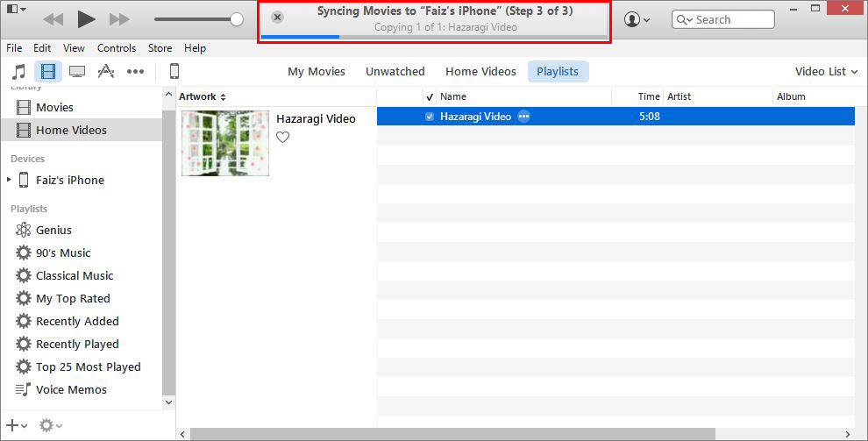Open the Hazaragi Video ellipsis options
This screenshot has height=441, width=868.
[x=523, y=117]
